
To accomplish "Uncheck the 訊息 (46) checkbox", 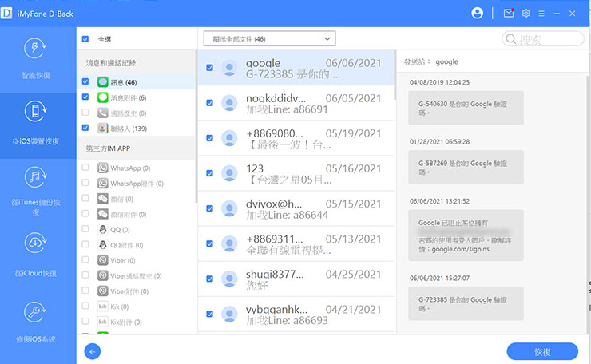I will pyautogui.click(x=85, y=82).
